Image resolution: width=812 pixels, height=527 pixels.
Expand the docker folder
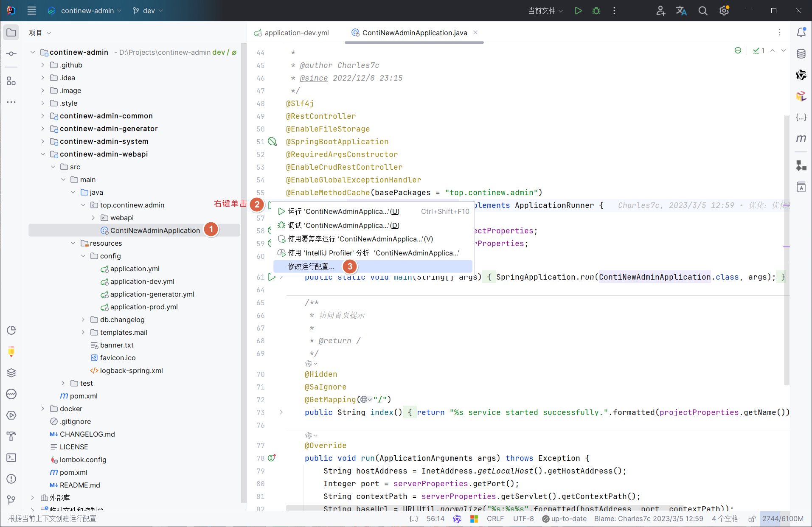pos(42,409)
